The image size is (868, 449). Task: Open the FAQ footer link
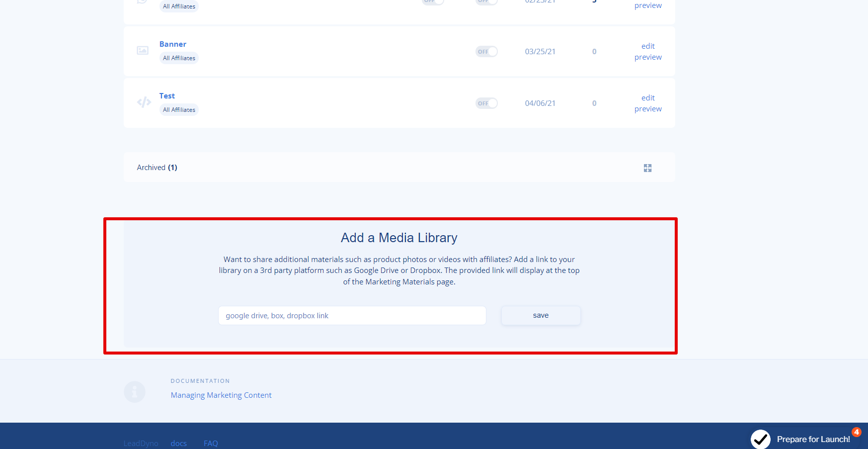pyautogui.click(x=211, y=444)
